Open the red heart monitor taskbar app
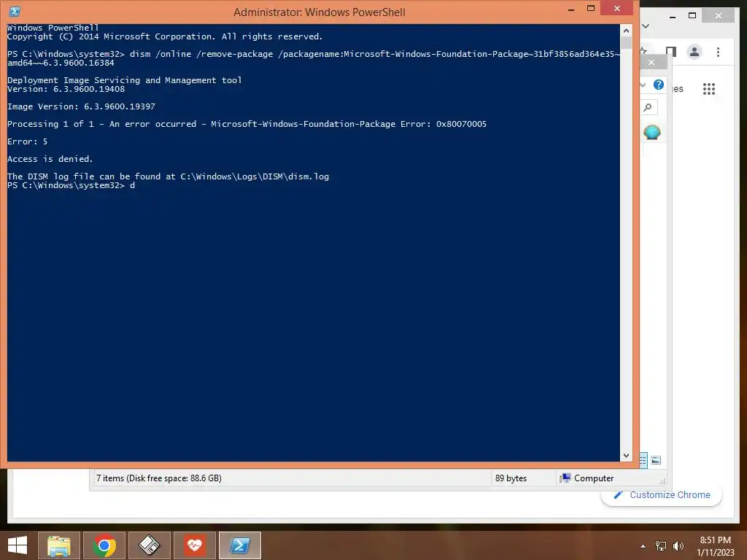 (194, 545)
